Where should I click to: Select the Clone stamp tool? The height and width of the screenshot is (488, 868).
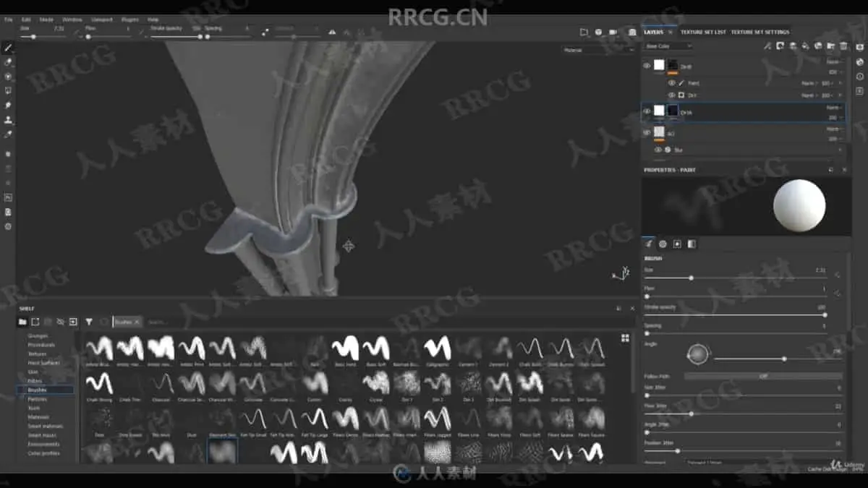click(8, 120)
